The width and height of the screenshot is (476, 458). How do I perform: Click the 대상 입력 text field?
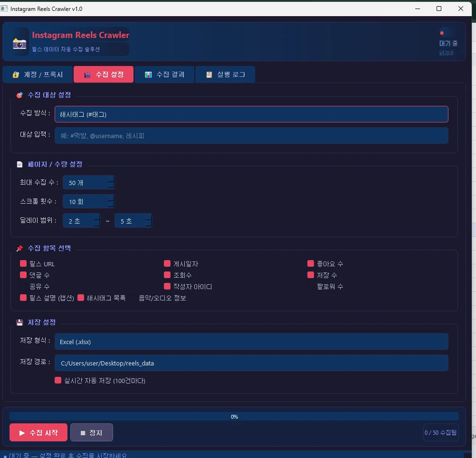(x=251, y=136)
